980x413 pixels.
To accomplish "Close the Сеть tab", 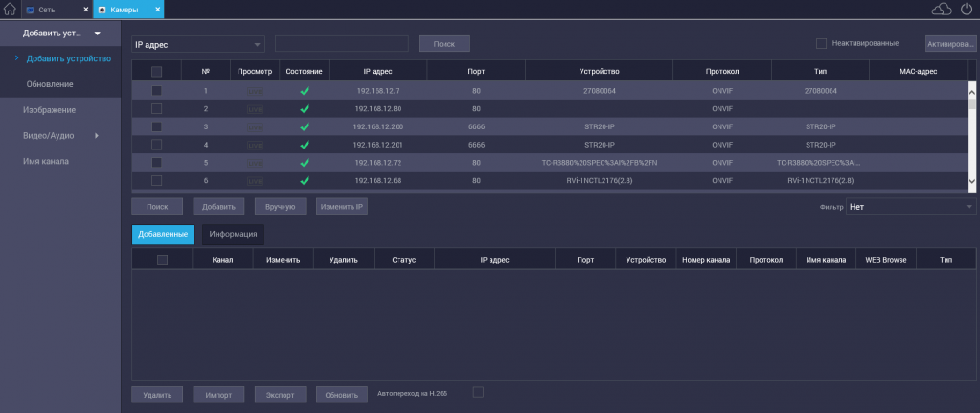I will [x=86, y=10].
